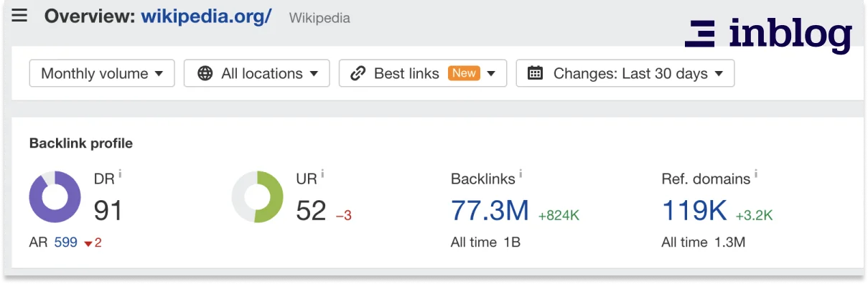Open the 119K ref. domains link
The width and height of the screenshot is (868, 284).
[x=694, y=211]
